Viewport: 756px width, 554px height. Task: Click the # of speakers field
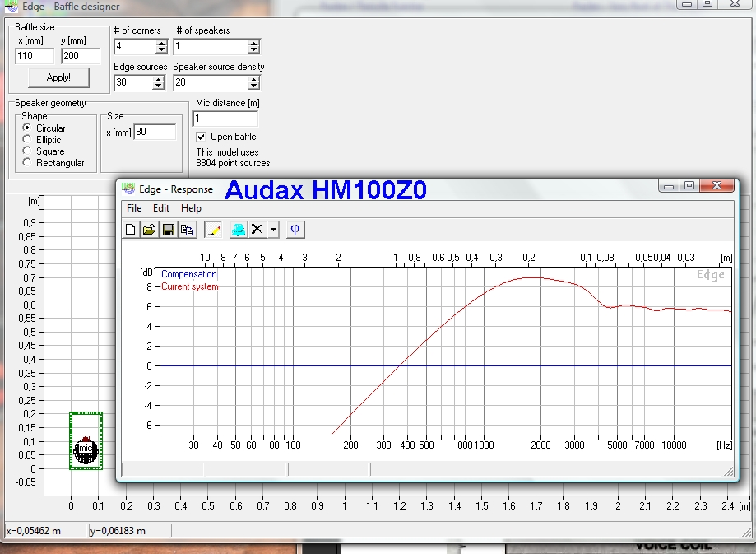point(211,46)
